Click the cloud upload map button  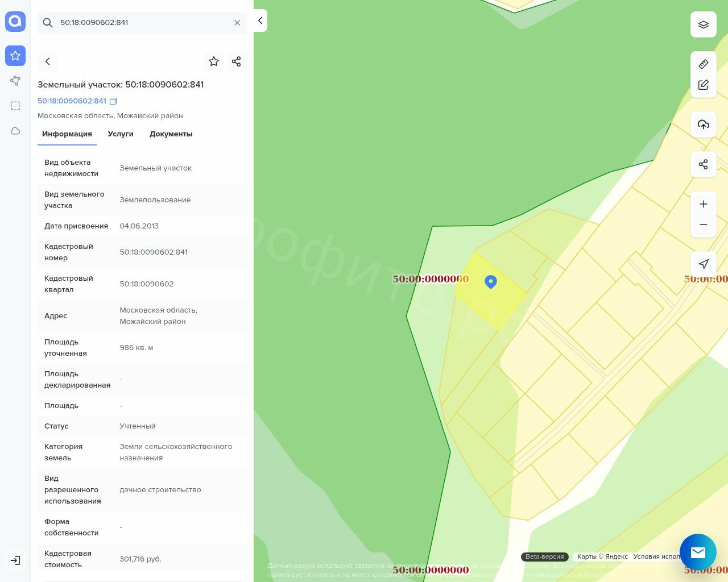click(x=703, y=124)
